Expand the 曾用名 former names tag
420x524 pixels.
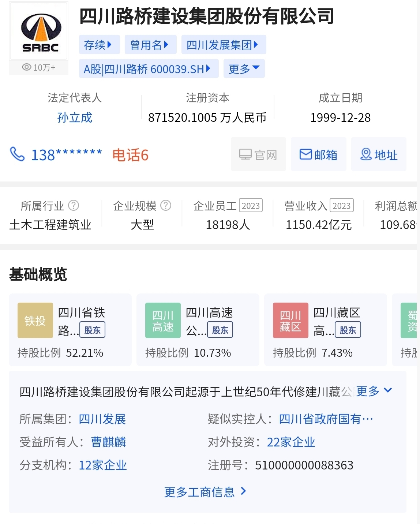click(151, 45)
